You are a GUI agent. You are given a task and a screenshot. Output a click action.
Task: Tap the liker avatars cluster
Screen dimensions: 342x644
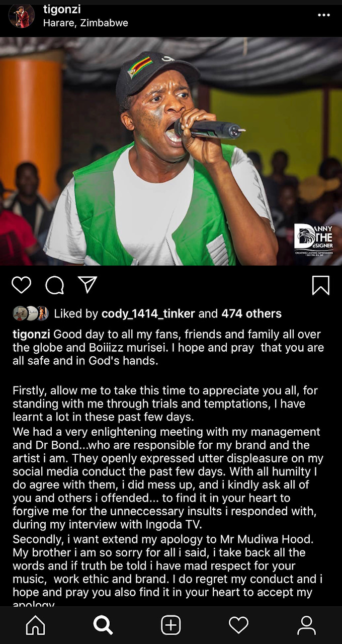pos(31,313)
